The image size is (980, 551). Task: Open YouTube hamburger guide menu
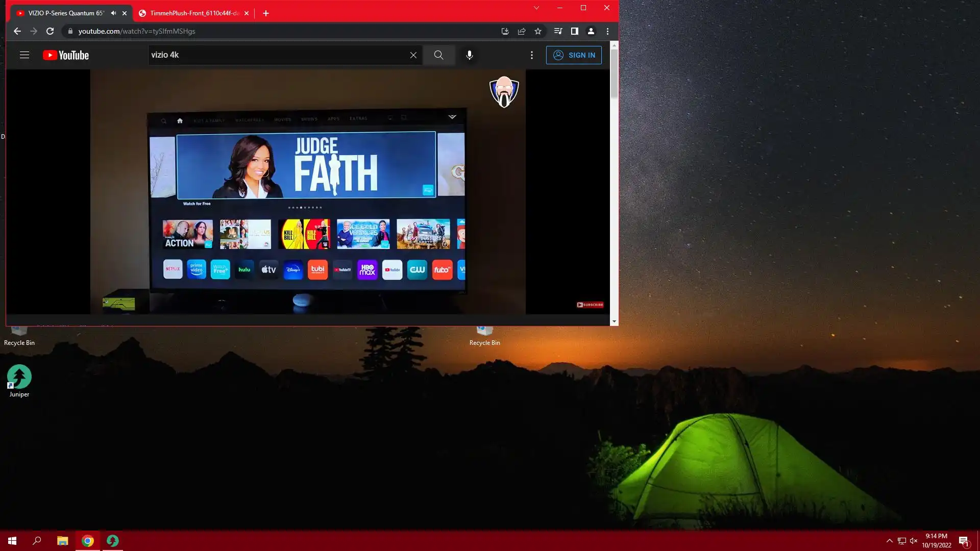click(x=24, y=55)
